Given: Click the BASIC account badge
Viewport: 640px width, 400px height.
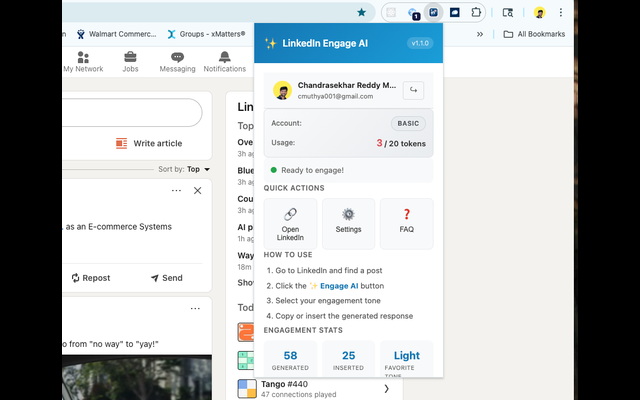Looking at the screenshot, I should (408, 123).
